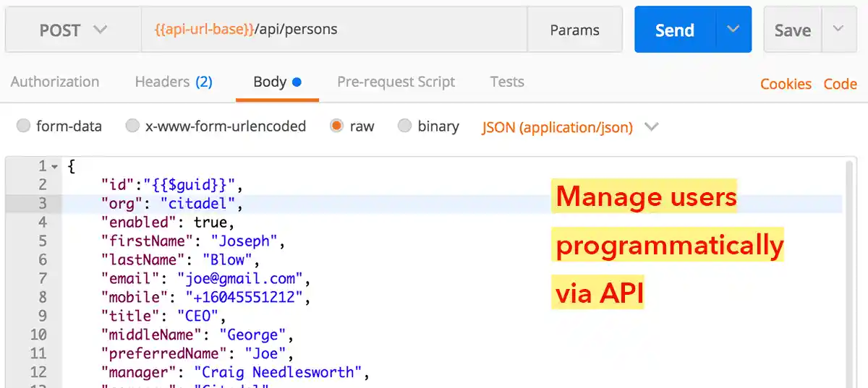Collapse the JSON fold arrow on line 1

coord(54,167)
